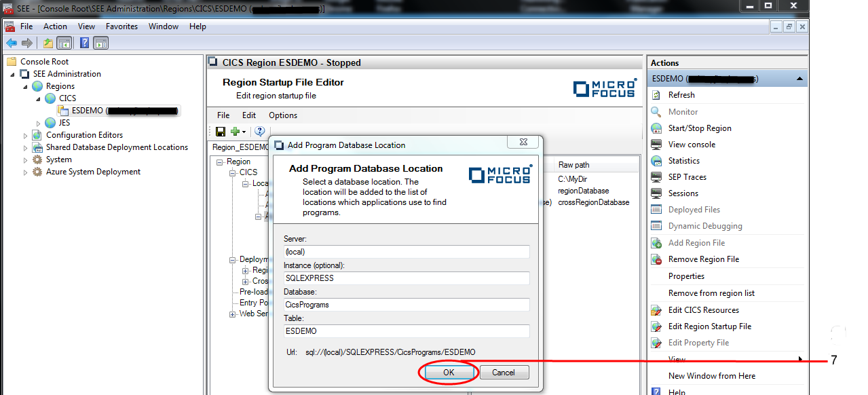This screenshot has height=395, width=868.
Task: Open the Action menu
Action: tap(55, 26)
